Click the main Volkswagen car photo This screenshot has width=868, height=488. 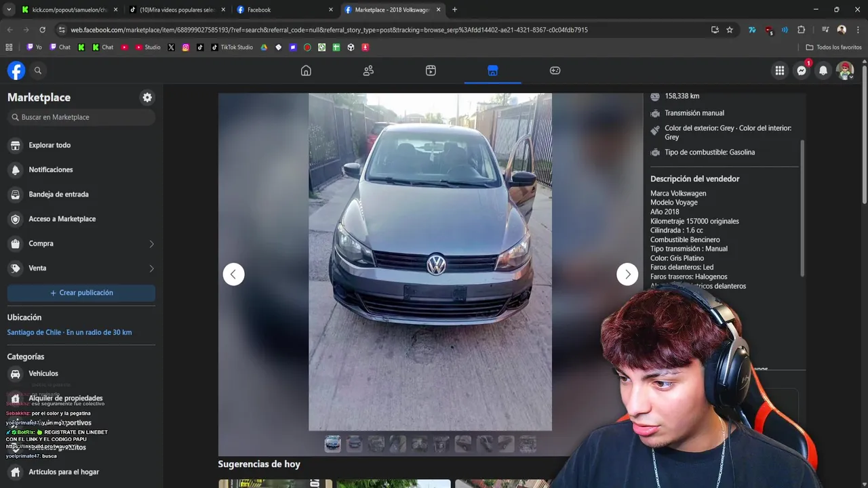pos(430,262)
